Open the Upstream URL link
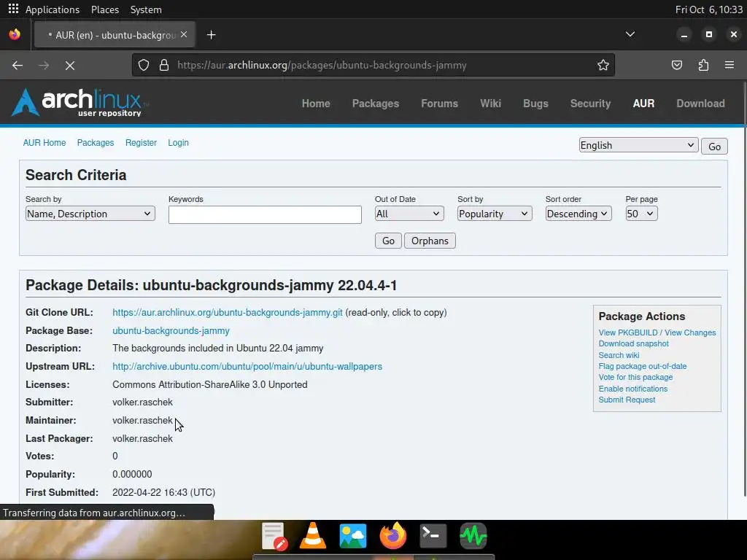This screenshot has height=560, width=747. pyautogui.click(x=247, y=366)
